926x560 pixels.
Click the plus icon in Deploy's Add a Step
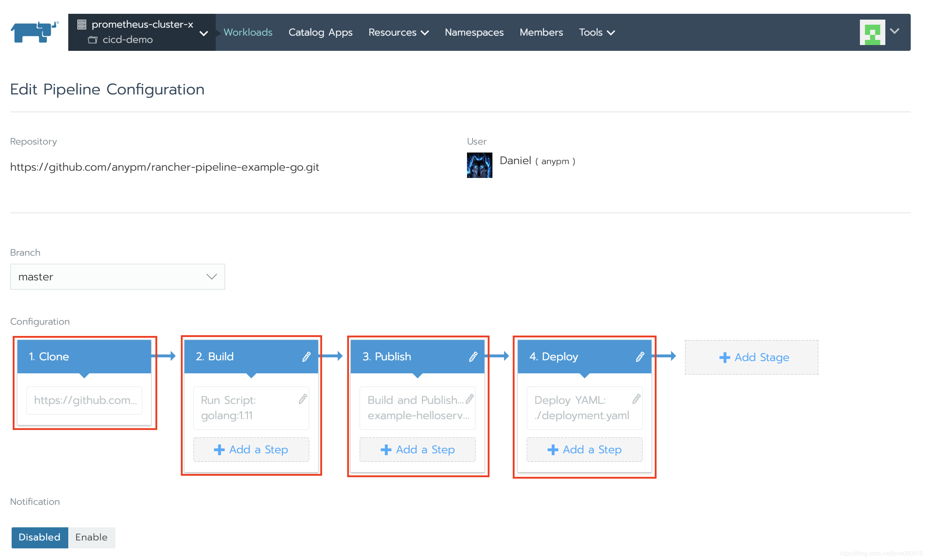[x=552, y=450]
